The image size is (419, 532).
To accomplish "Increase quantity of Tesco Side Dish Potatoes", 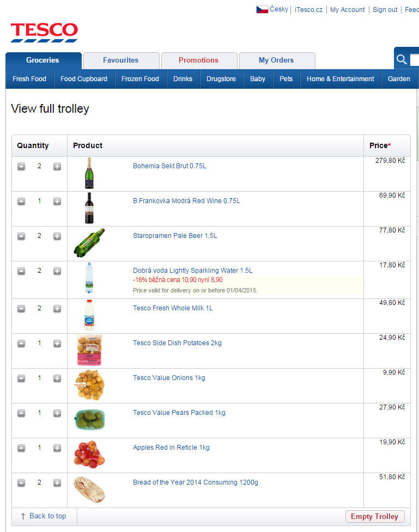I will tap(57, 344).
